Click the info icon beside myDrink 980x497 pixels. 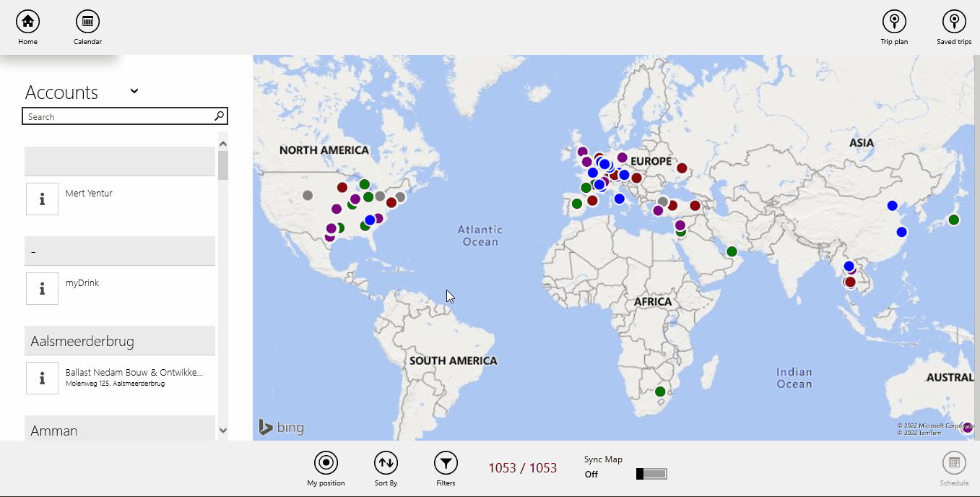[x=43, y=288]
